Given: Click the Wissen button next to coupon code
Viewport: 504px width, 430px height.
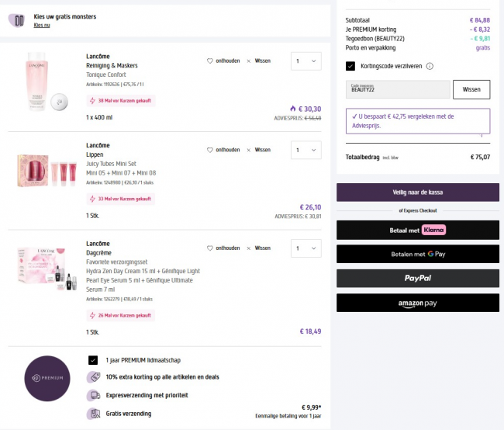Looking at the screenshot, I should coord(471,89).
